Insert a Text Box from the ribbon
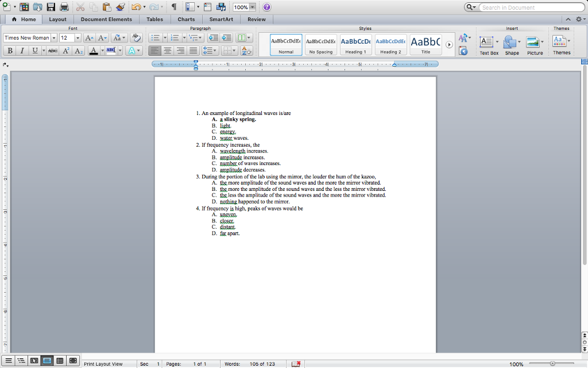 489,44
